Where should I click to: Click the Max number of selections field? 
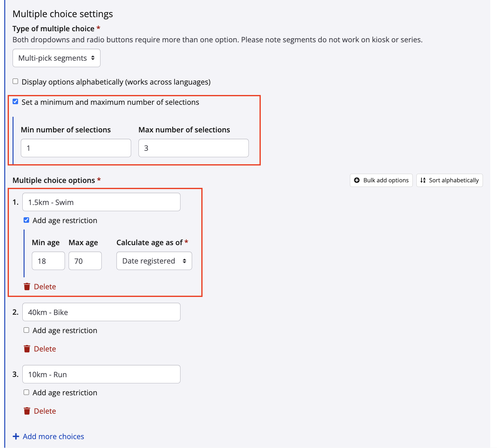193,148
